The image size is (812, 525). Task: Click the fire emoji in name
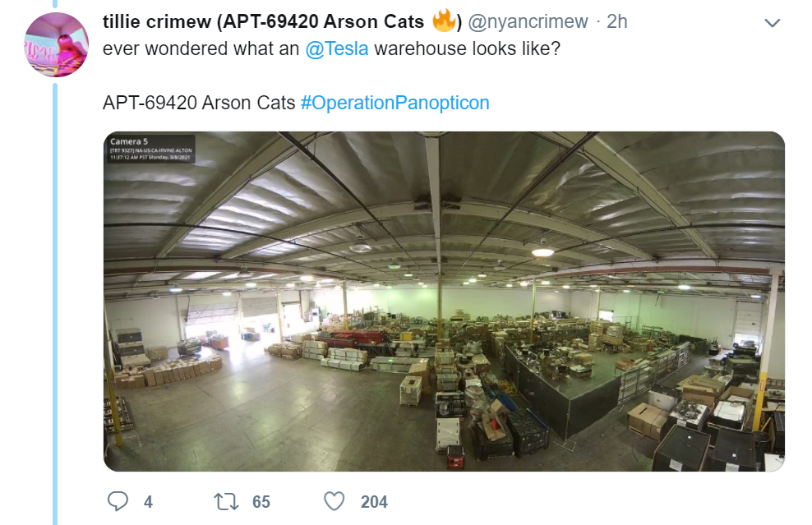click(444, 21)
